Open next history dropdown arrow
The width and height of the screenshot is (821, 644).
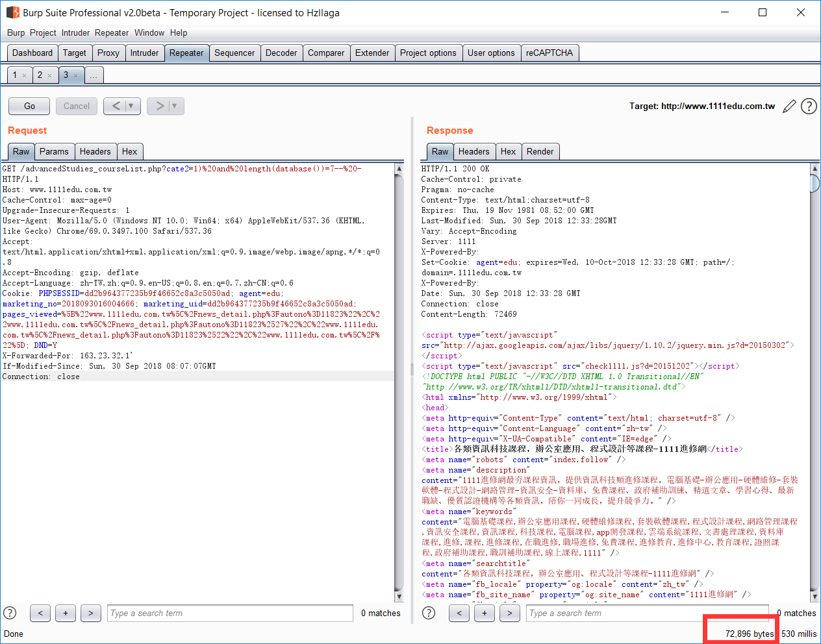(x=176, y=106)
